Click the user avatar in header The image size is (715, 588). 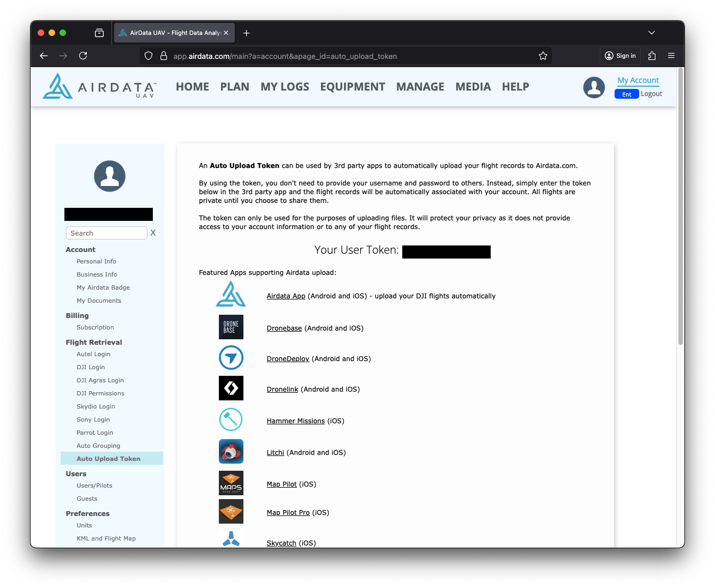(x=594, y=87)
